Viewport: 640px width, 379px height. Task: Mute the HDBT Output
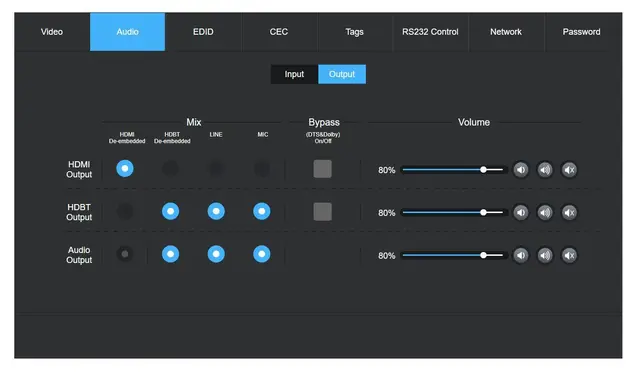[569, 213]
